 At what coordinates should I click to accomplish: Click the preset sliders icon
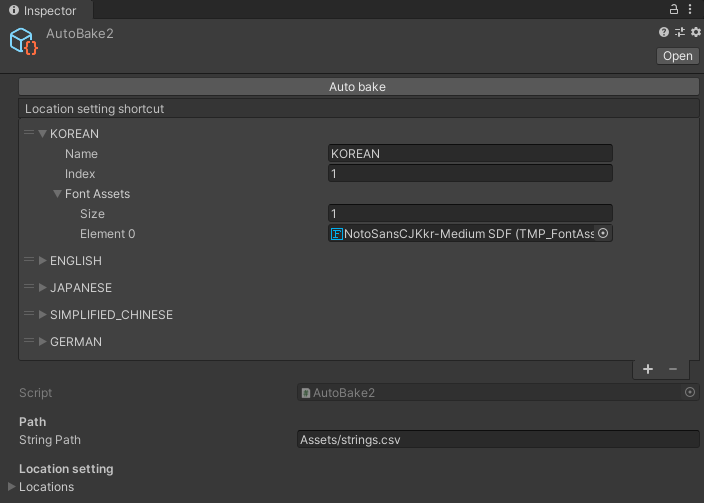tap(680, 32)
